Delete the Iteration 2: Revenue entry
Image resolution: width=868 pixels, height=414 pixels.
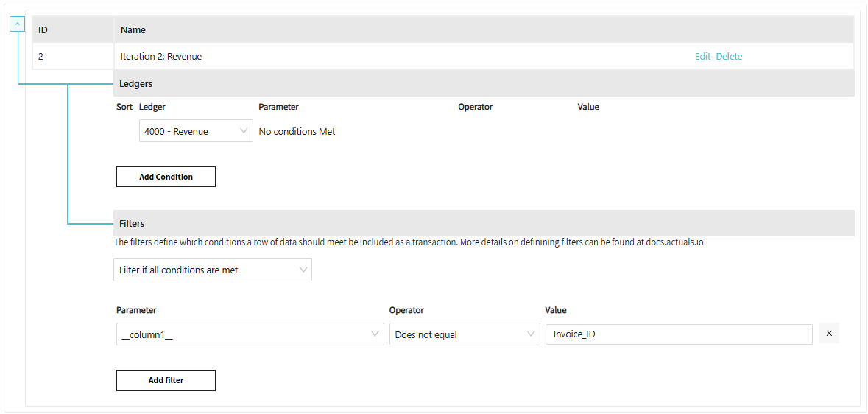pos(729,56)
